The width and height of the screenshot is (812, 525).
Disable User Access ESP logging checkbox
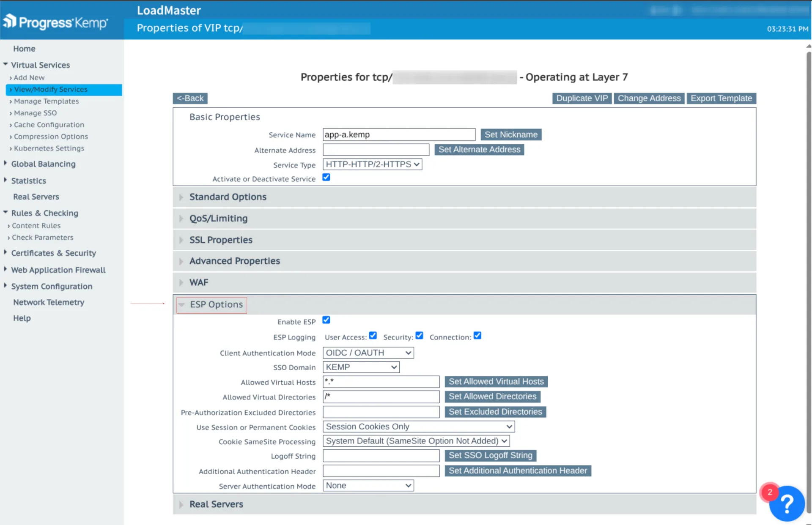pyautogui.click(x=373, y=336)
